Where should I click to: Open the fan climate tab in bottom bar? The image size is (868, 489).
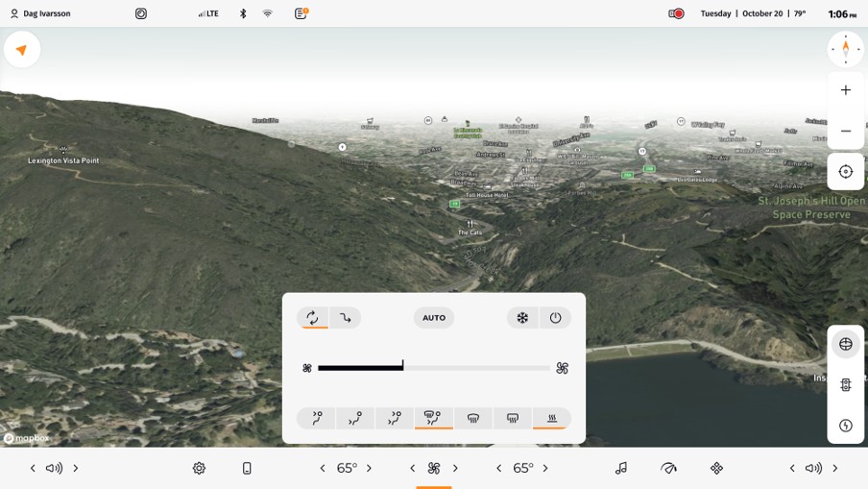coord(434,469)
